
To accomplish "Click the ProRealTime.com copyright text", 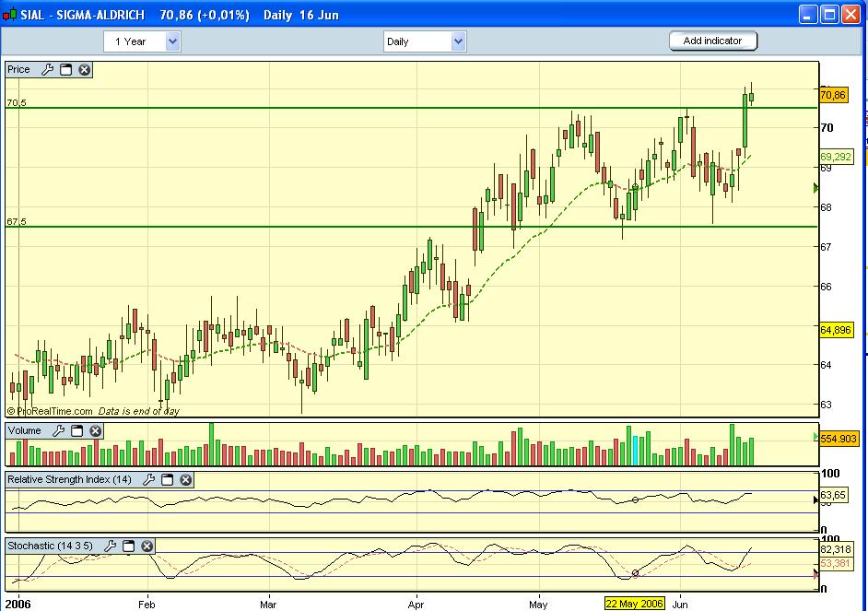I will (50, 411).
